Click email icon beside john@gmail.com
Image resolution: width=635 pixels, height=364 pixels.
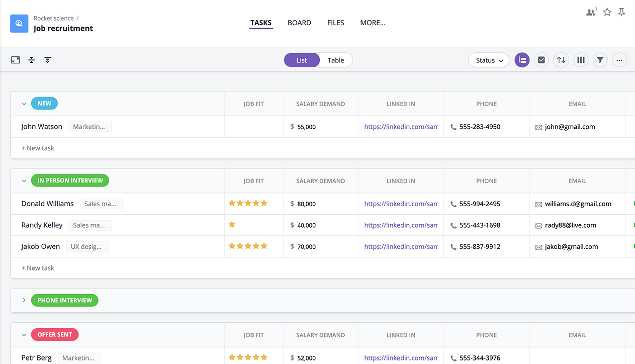point(538,127)
